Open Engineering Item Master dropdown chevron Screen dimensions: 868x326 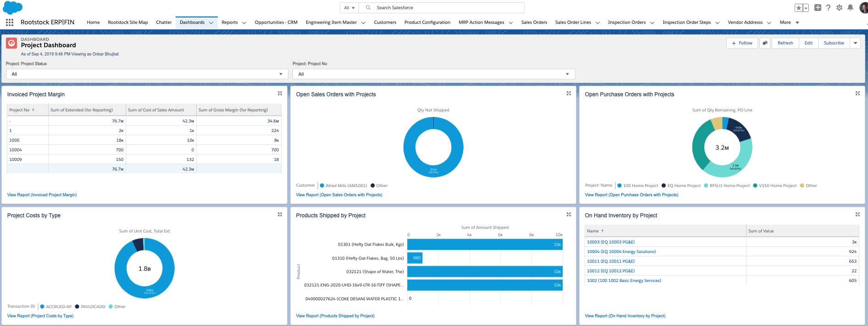point(363,22)
